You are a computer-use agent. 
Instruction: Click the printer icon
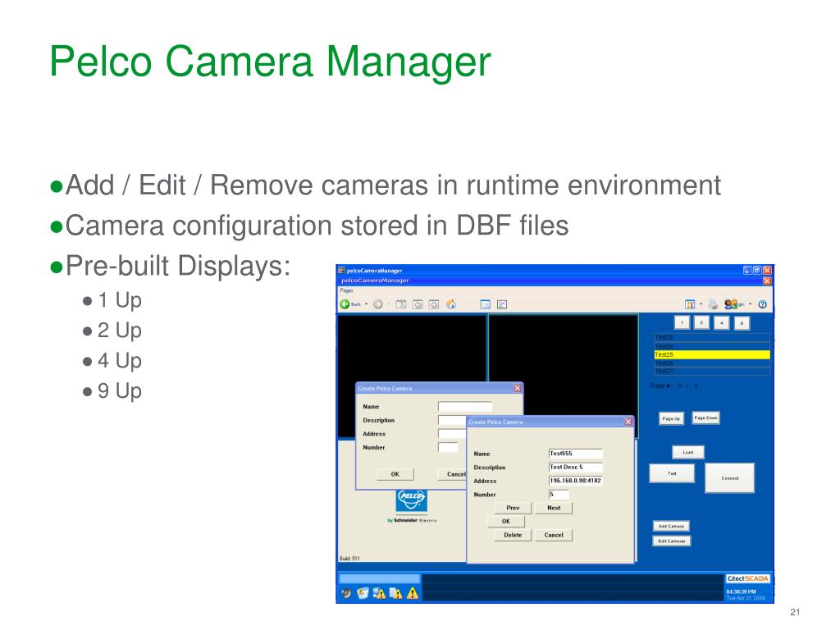[x=713, y=304]
